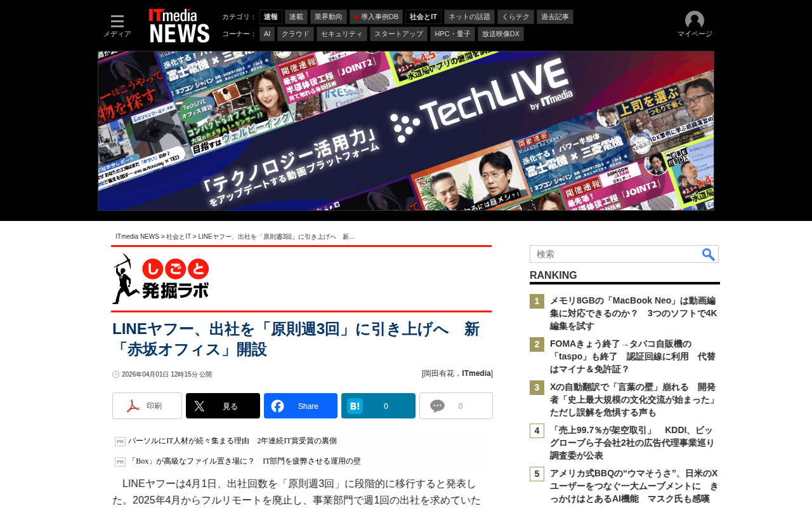Viewport: 812px width, 508px height.
Task: Click the しごと発掘ラボ logo
Action: [x=161, y=279]
